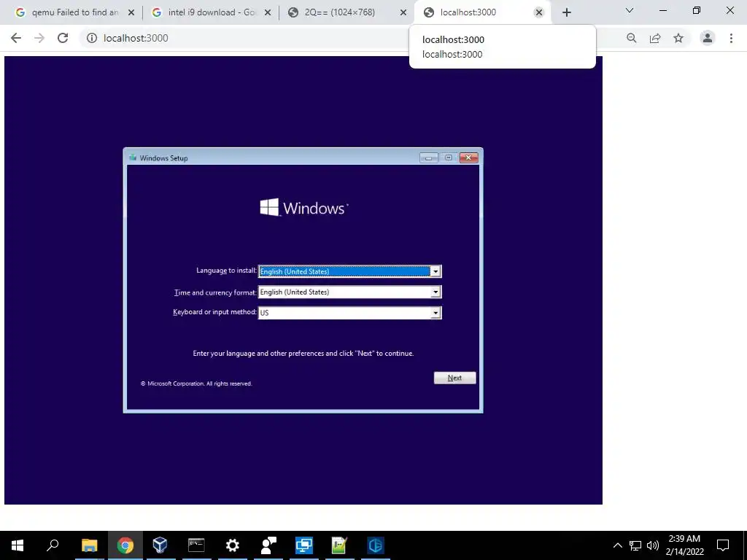Show hidden system tray icons
Image resolution: width=747 pixels, height=560 pixels.
(617, 545)
